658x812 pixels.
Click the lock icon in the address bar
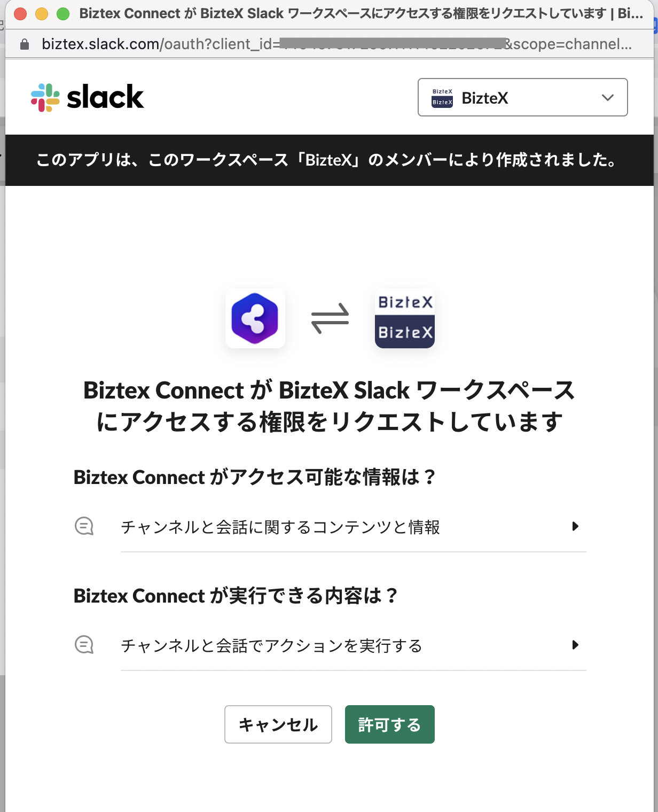click(24, 44)
